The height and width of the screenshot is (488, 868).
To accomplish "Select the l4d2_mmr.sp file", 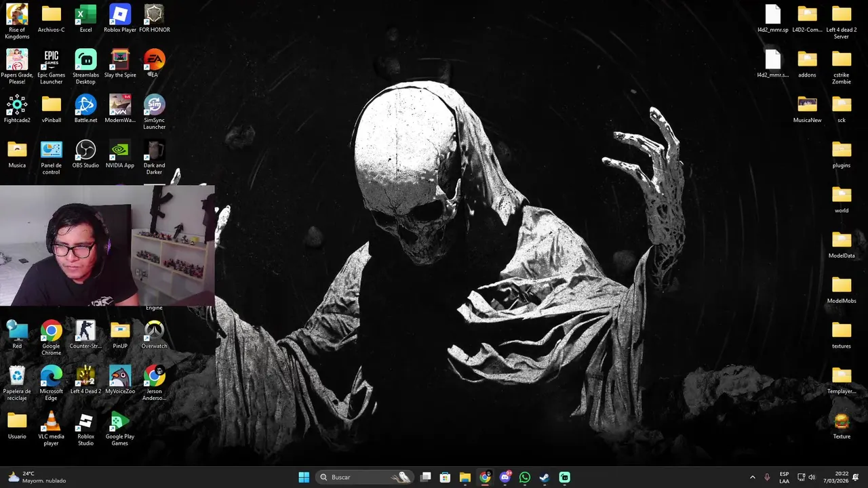I will click(773, 18).
